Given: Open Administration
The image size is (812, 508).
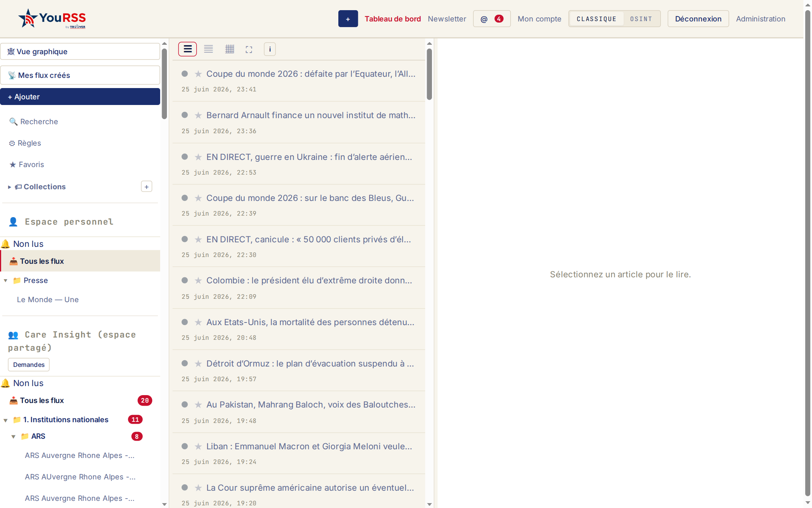Looking at the screenshot, I should click(760, 19).
